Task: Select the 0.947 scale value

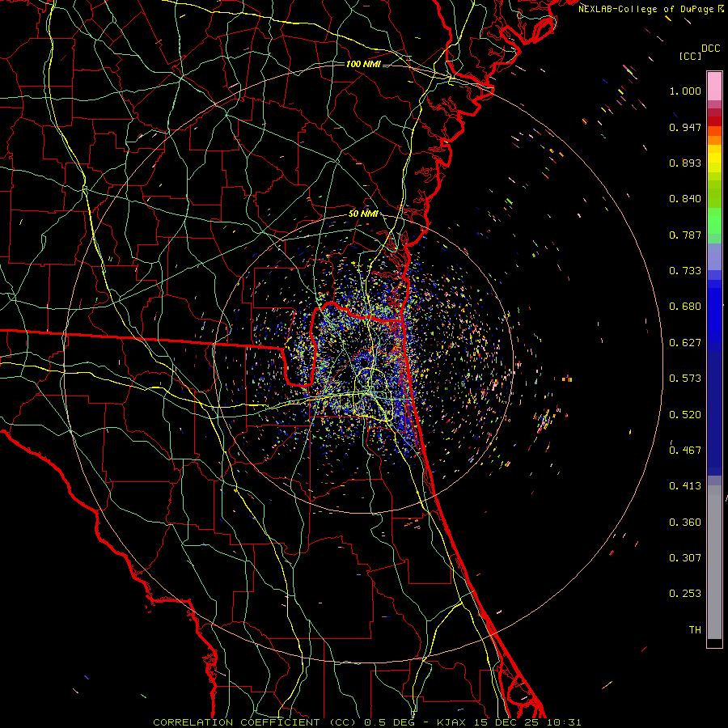Action: (685, 127)
